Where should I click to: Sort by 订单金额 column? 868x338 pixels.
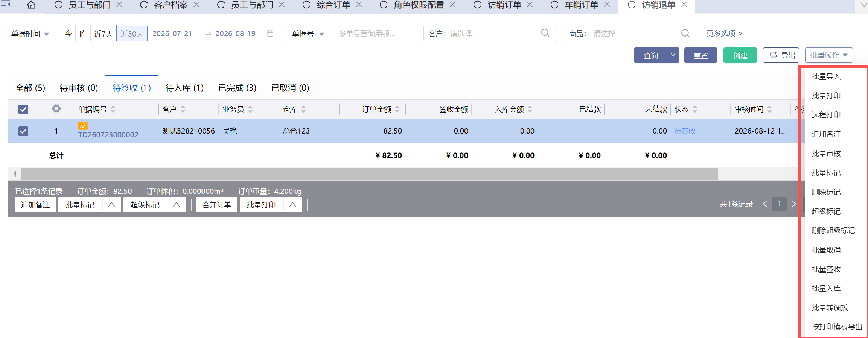(x=397, y=109)
